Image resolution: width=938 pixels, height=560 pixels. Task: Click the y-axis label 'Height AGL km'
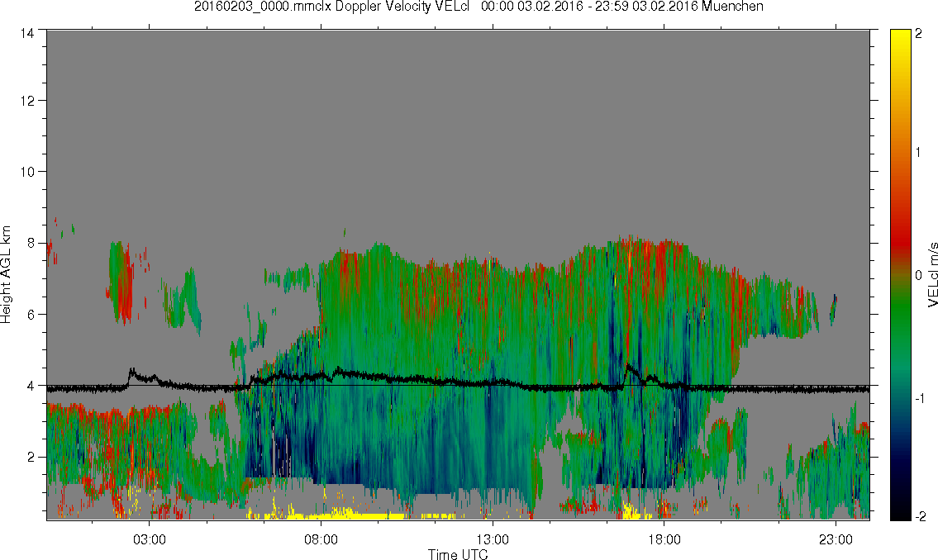[x=6, y=275]
